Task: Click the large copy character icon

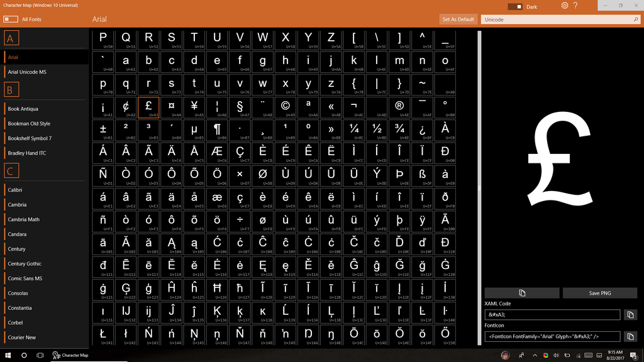Action: tap(521, 292)
